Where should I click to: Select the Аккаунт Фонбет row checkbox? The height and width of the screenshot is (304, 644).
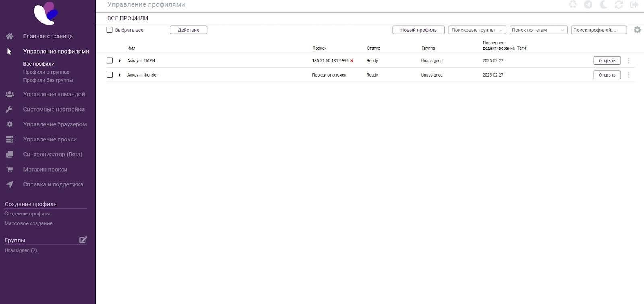tap(110, 75)
